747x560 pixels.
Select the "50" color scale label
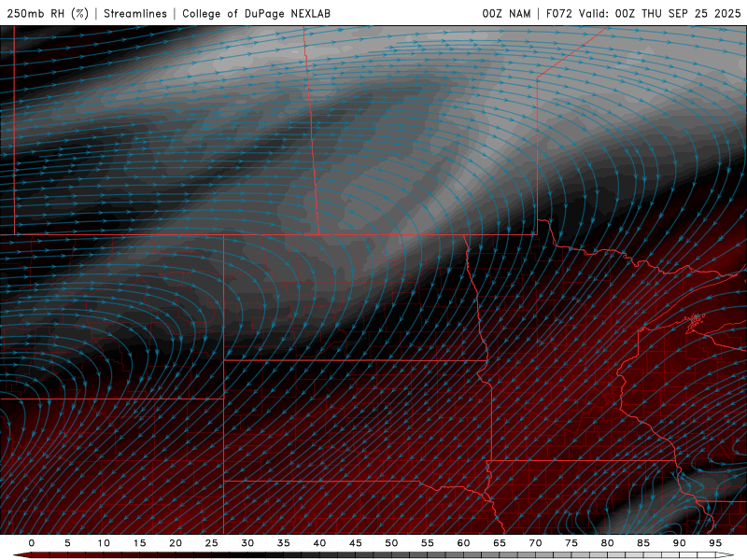pos(391,543)
